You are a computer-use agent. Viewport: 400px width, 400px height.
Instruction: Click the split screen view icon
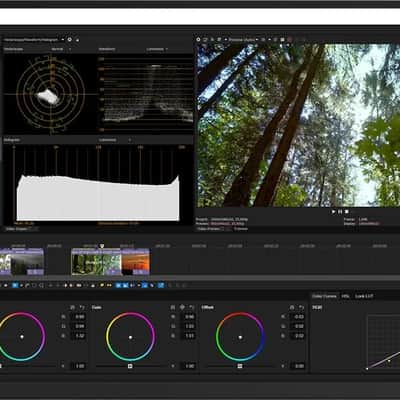(x=219, y=39)
